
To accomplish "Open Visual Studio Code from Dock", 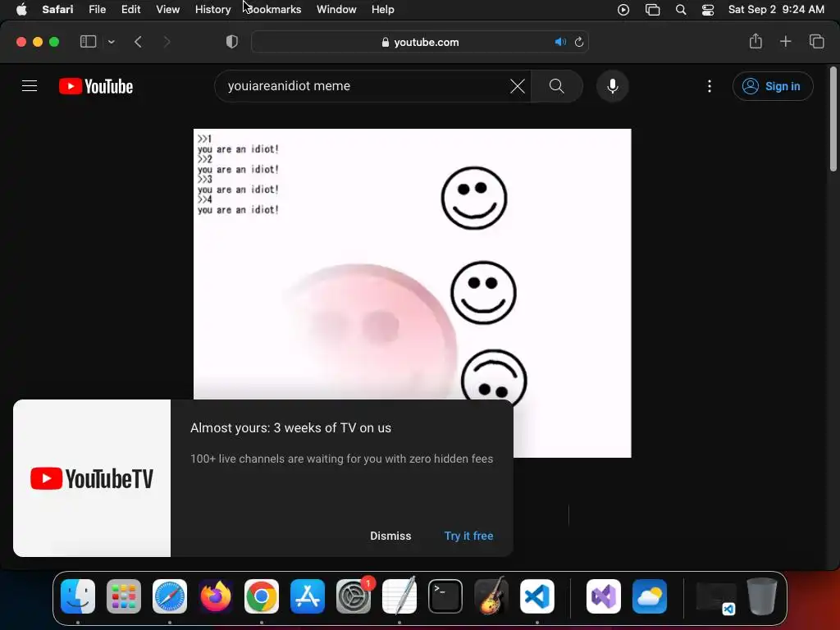I will point(537,596).
